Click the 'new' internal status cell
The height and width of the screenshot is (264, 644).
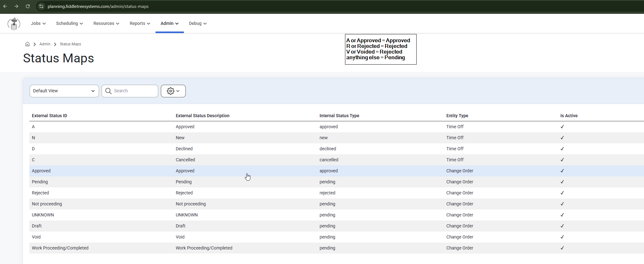click(324, 138)
